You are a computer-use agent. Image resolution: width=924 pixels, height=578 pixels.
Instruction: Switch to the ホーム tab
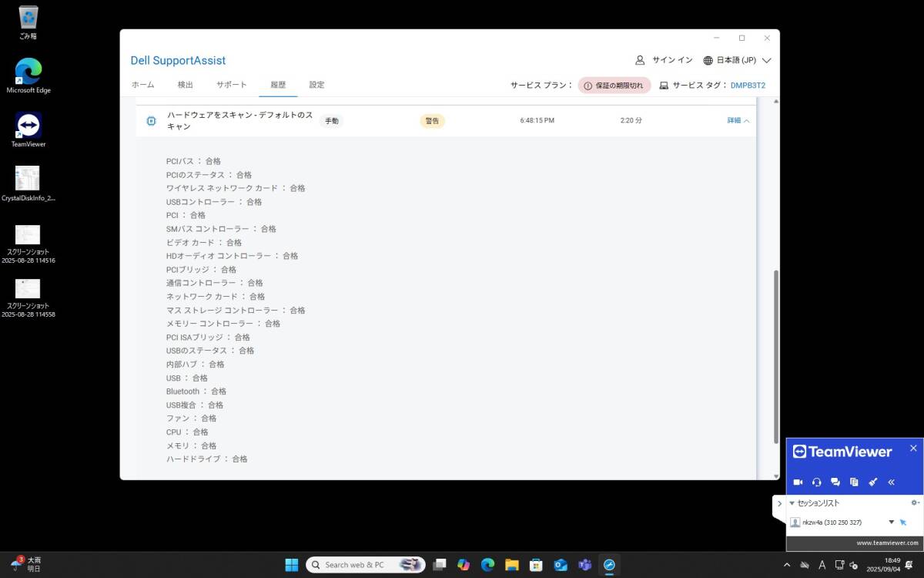pyautogui.click(x=142, y=85)
